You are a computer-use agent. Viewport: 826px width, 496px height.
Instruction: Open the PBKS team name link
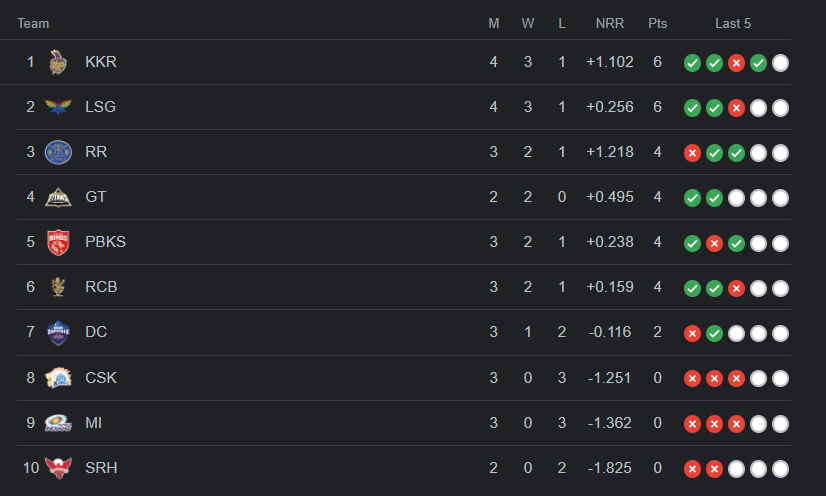[x=105, y=242]
